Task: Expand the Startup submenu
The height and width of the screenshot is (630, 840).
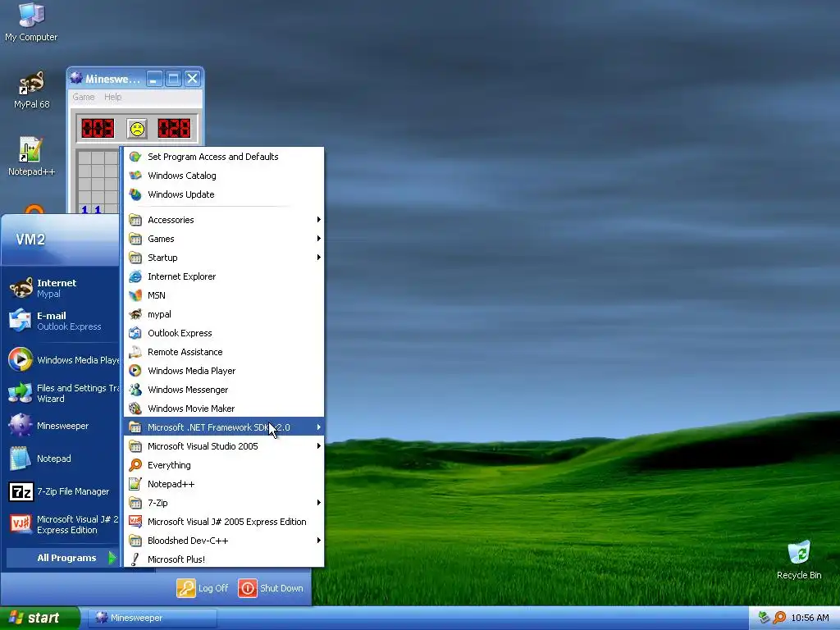Action: [224, 258]
